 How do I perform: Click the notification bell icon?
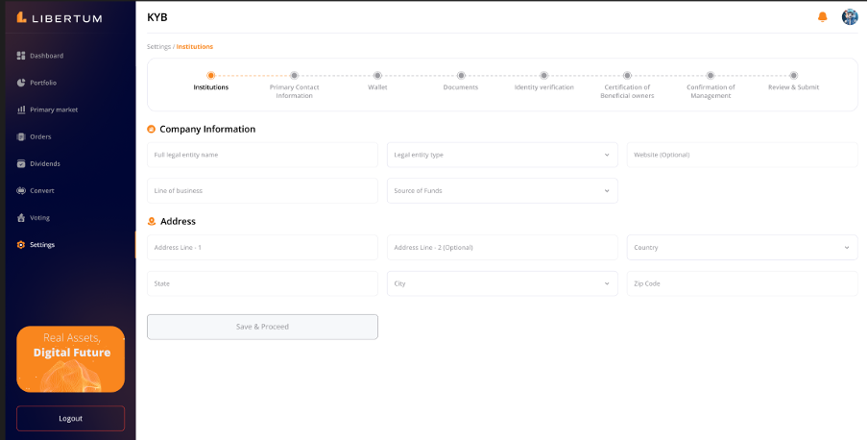tap(822, 17)
